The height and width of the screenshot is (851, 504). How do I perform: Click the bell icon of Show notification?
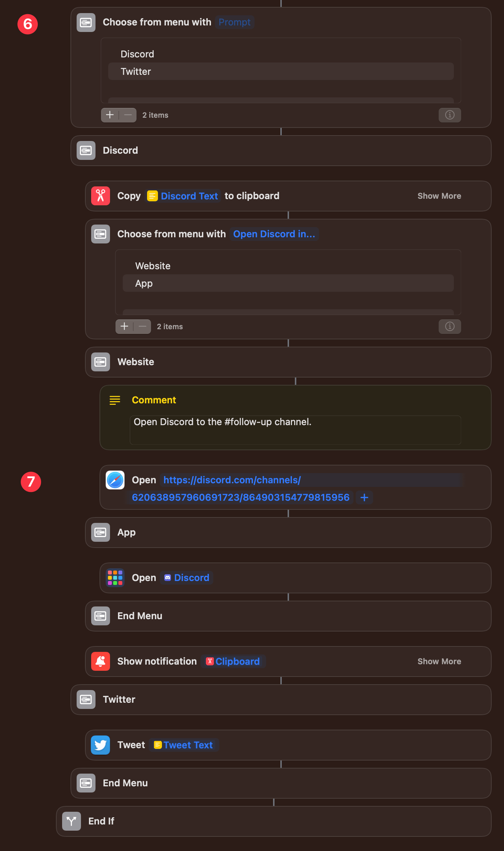(x=101, y=661)
